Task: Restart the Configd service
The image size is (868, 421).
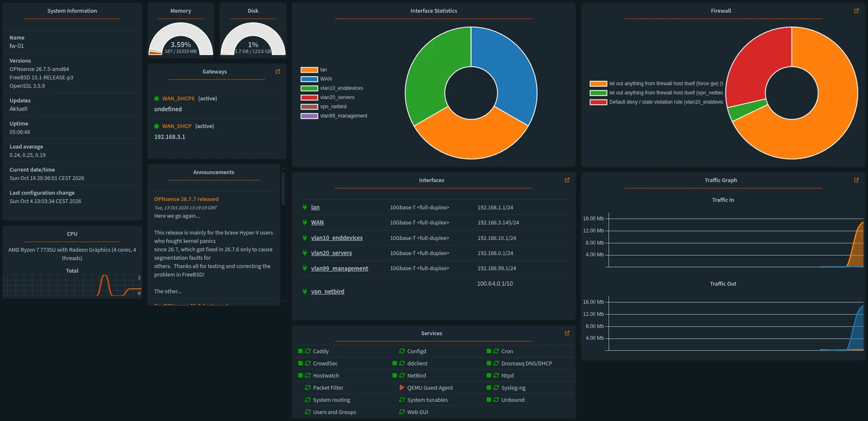Action: click(x=402, y=351)
